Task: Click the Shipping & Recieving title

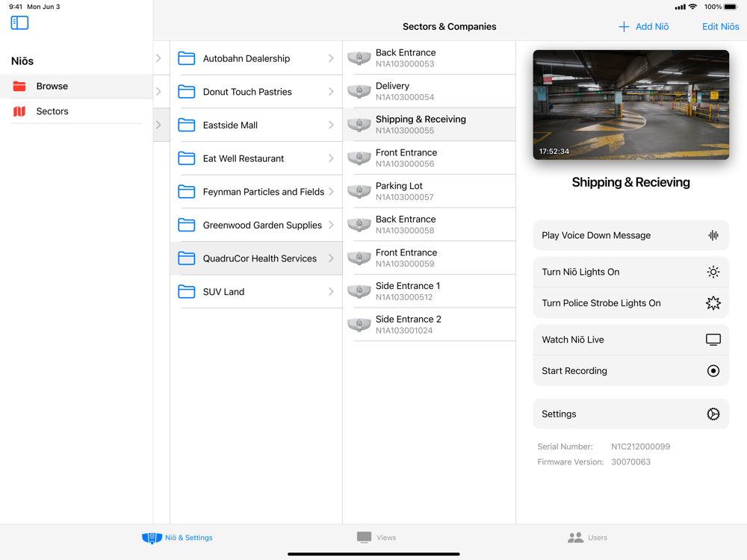Action: click(630, 182)
